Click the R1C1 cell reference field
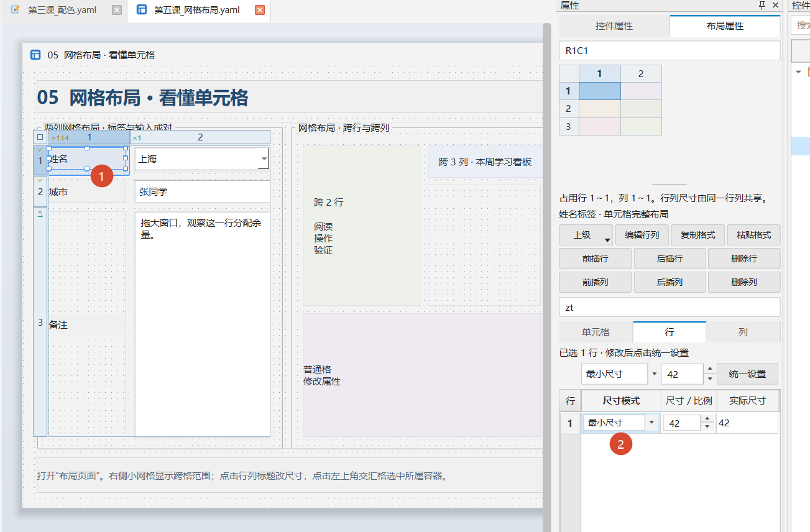Screen dimensions: 810x532 coord(670,51)
